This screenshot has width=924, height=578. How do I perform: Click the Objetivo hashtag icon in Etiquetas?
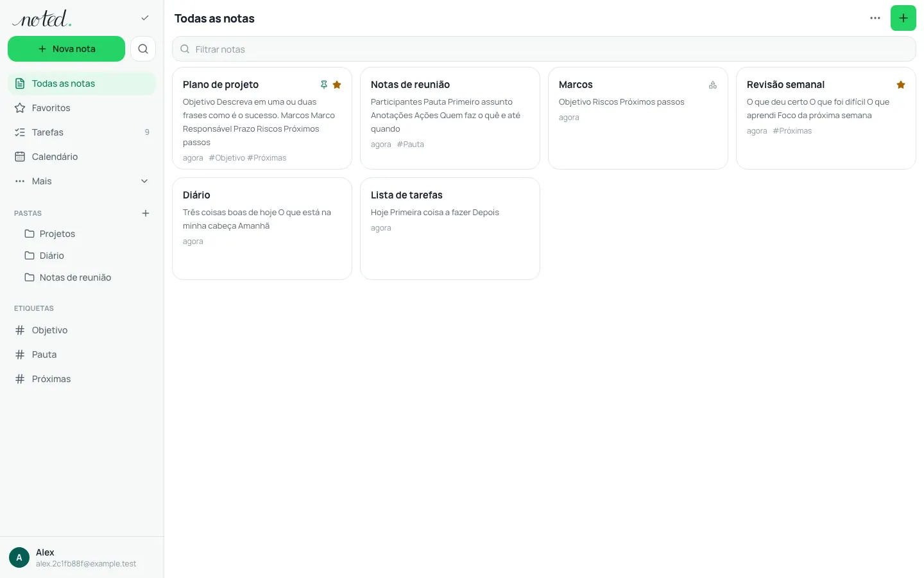click(x=20, y=330)
